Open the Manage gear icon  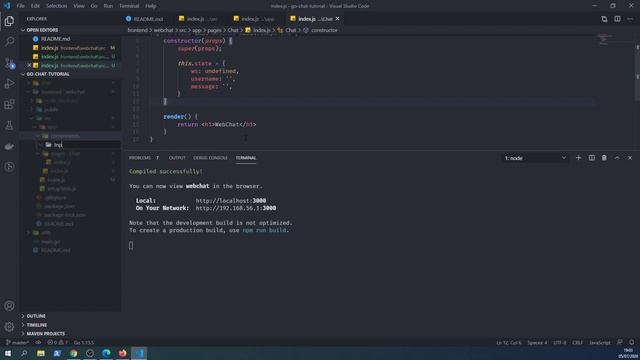(9, 327)
